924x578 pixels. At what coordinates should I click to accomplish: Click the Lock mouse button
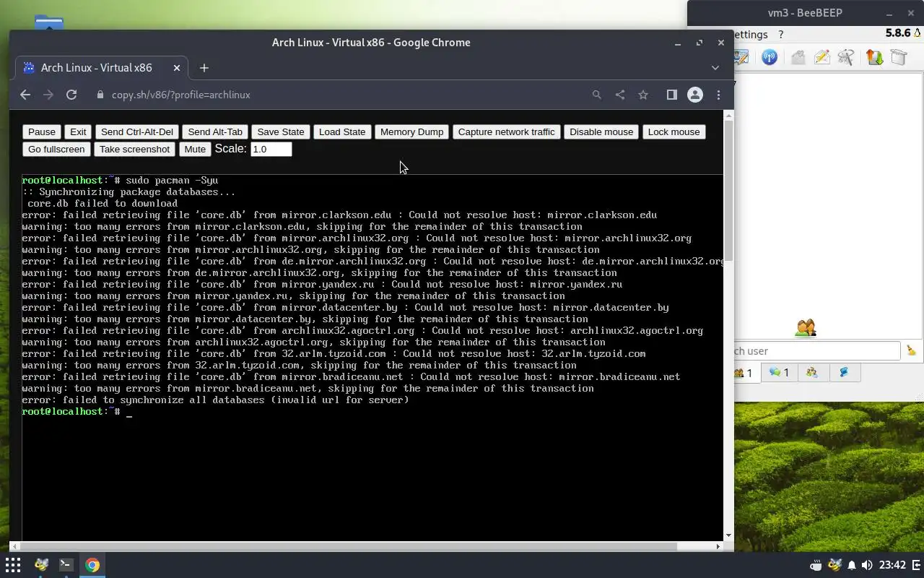(674, 131)
